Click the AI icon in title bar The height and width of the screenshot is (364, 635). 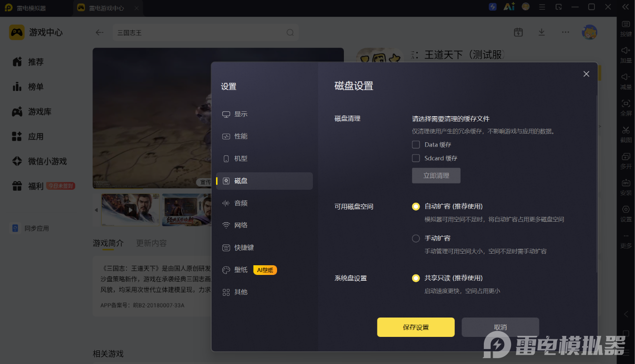pos(509,7)
